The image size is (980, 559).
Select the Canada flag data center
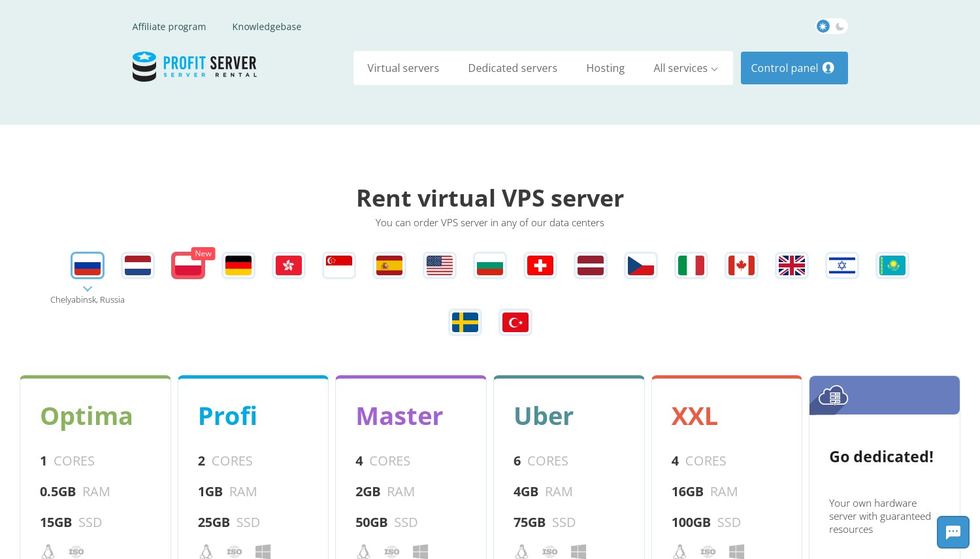(742, 265)
